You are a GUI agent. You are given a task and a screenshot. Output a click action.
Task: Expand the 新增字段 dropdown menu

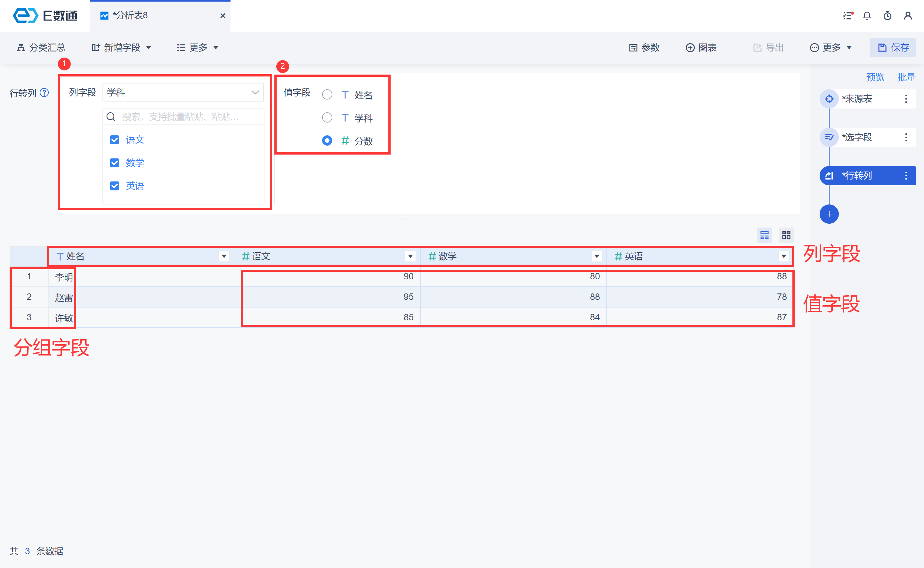point(121,48)
